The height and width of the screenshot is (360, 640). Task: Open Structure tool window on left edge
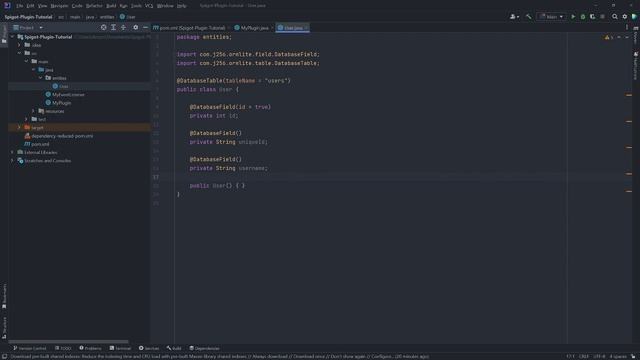click(x=4, y=328)
